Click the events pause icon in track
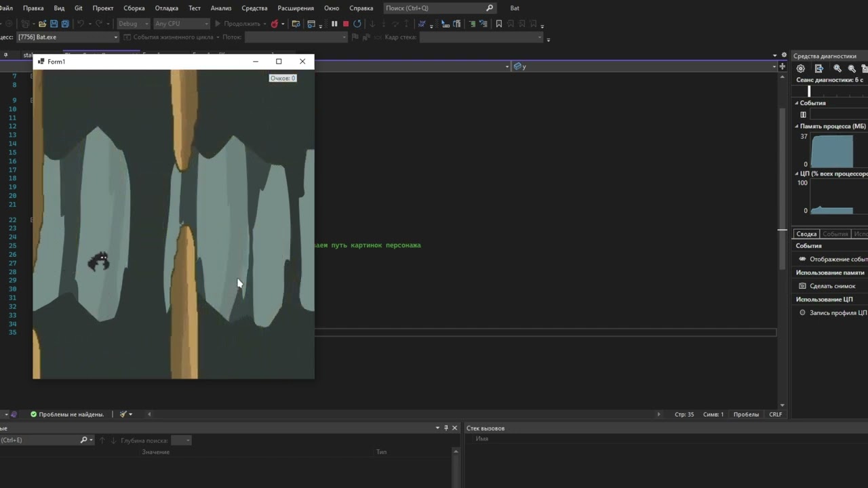The height and width of the screenshot is (488, 868). 803,115
